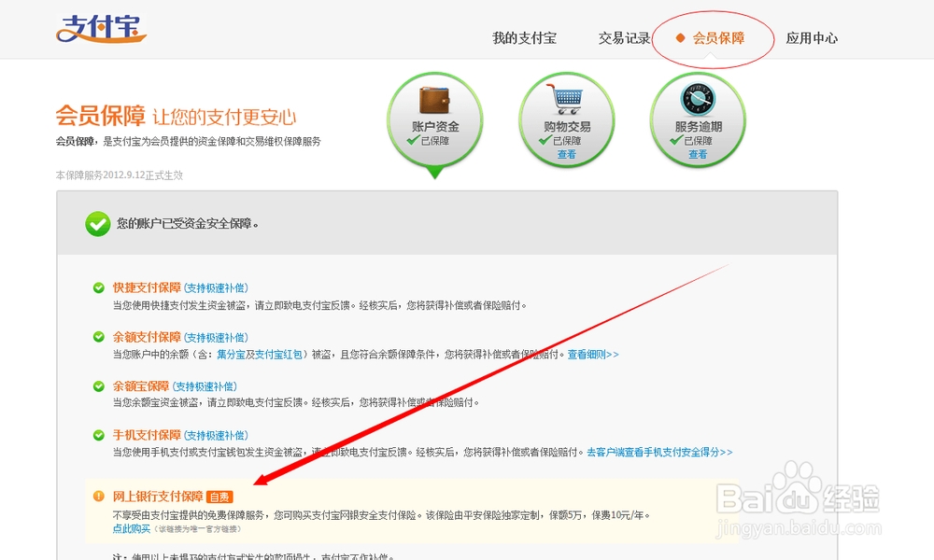Click 查看 link under 服务逾期
Screen dimensions: 934x560
tap(698, 155)
